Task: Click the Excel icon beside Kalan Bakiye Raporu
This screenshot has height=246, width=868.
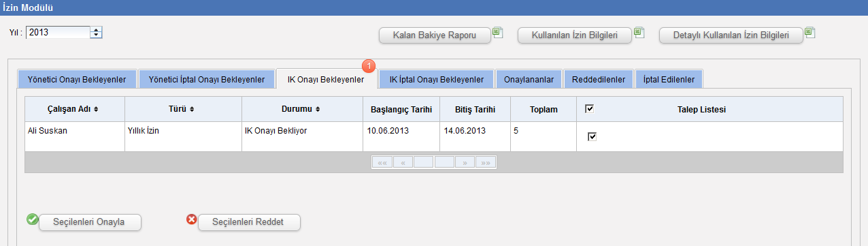Action: coord(498,32)
